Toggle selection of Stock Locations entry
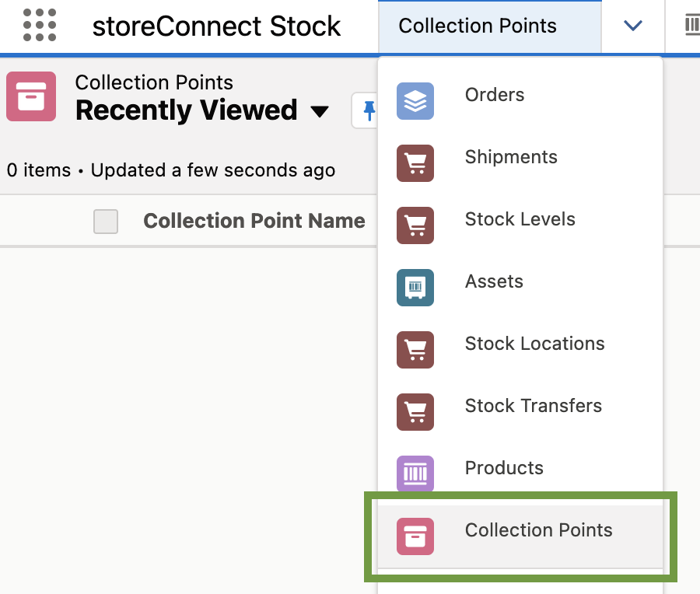The width and height of the screenshot is (700, 594). 534,343
